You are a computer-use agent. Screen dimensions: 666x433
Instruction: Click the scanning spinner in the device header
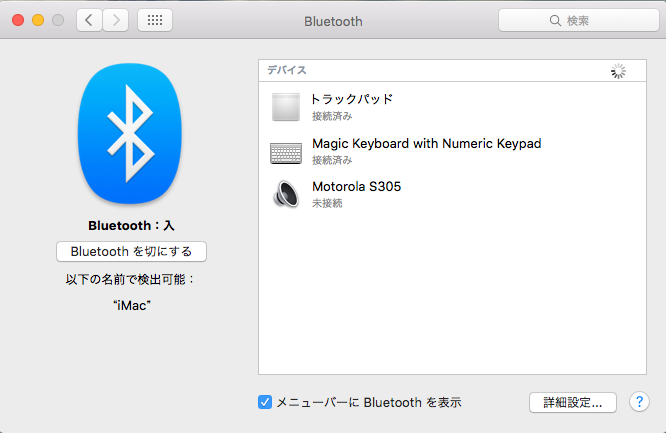(x=618, y=71)
